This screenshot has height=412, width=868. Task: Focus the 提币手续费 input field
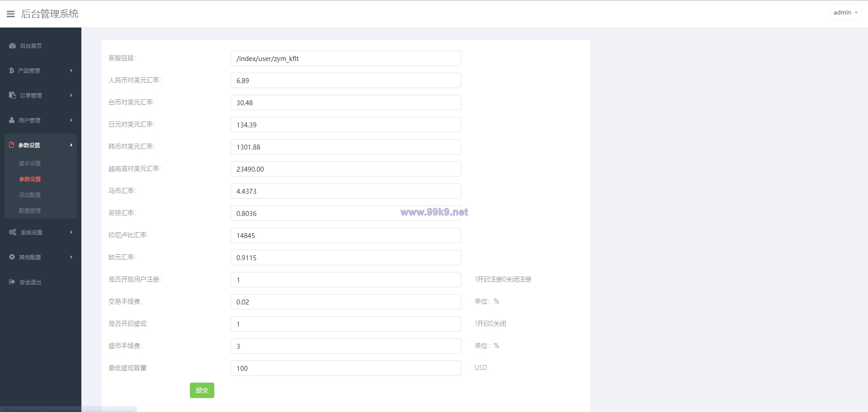tap(346, 346)
